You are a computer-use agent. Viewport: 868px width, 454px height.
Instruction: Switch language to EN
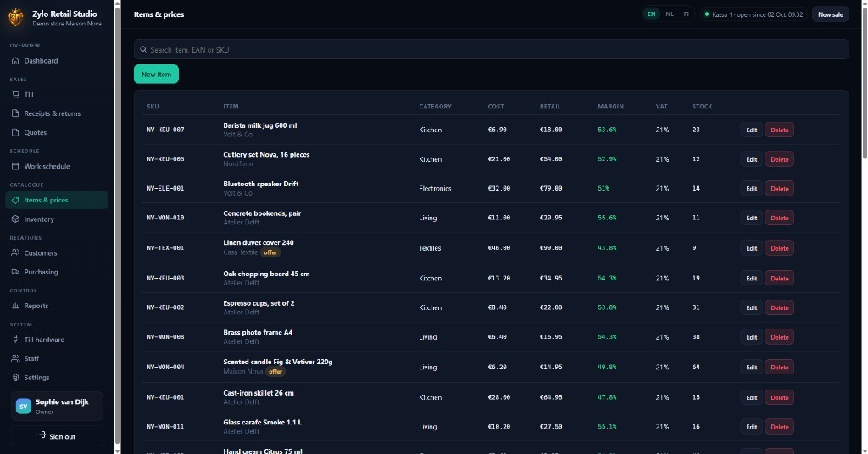[652, 14]
